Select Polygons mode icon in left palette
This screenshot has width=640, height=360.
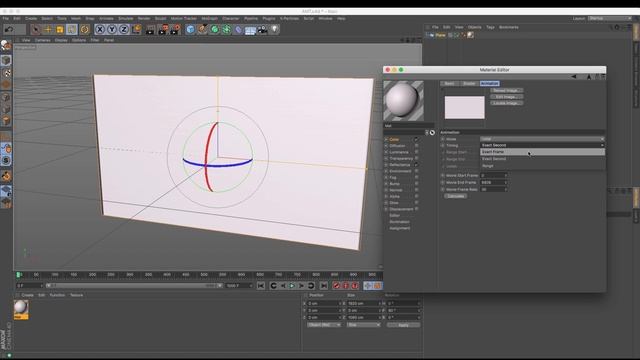pyautogui.click(x=6, y=121)
